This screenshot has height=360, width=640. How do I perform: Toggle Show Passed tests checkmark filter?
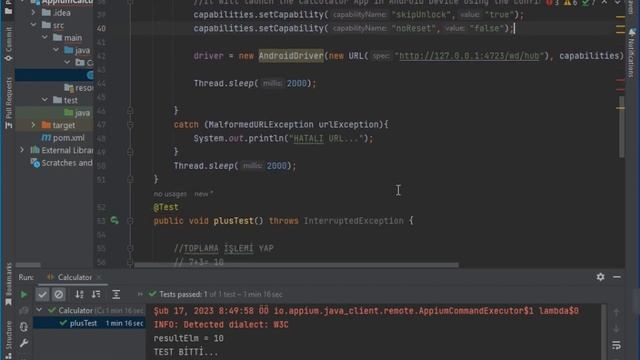point(42,294)
